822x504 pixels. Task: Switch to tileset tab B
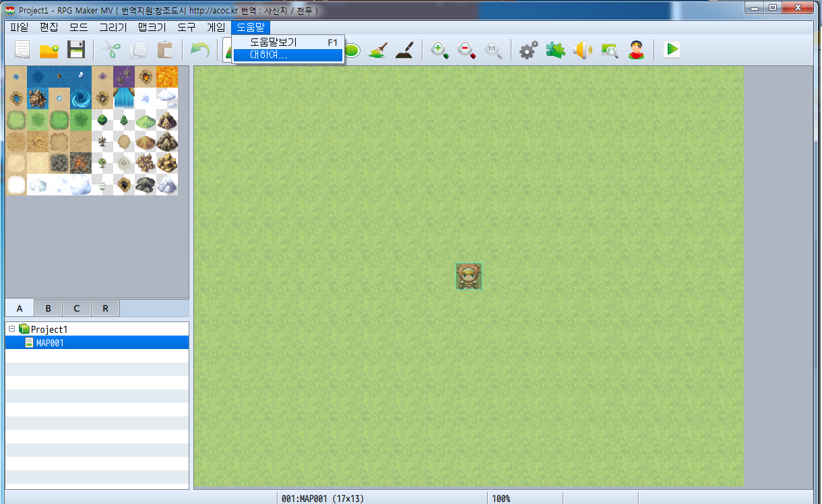[49, 308]
